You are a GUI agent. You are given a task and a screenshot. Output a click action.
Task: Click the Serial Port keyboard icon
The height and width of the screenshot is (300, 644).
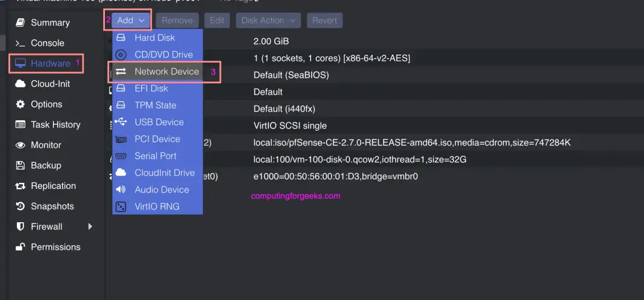(121, 156)
